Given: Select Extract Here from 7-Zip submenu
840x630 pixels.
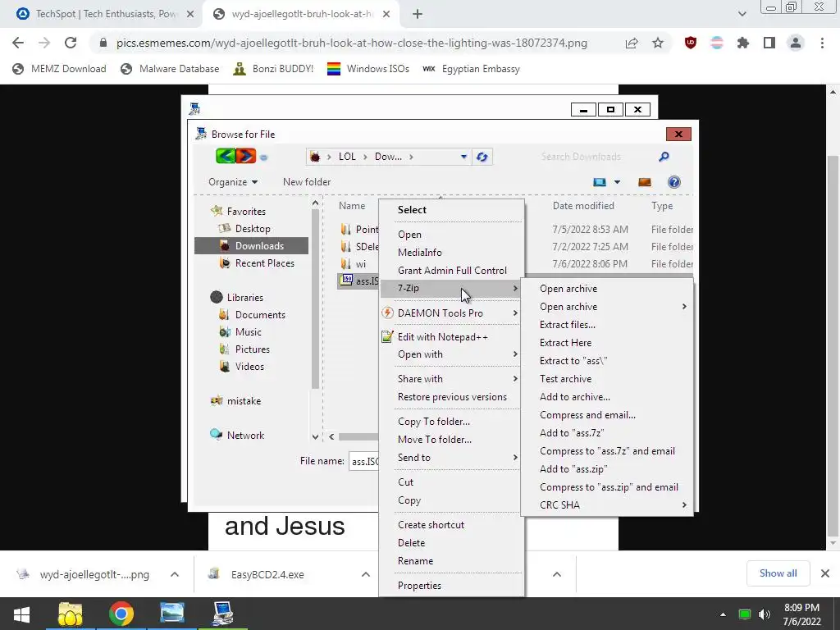Looking at the screenshot, I should coord(566,343).
